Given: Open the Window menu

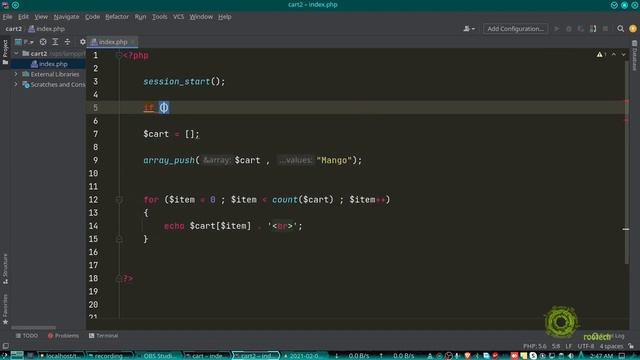Looking at the screenshot, I should click(201, 17).
